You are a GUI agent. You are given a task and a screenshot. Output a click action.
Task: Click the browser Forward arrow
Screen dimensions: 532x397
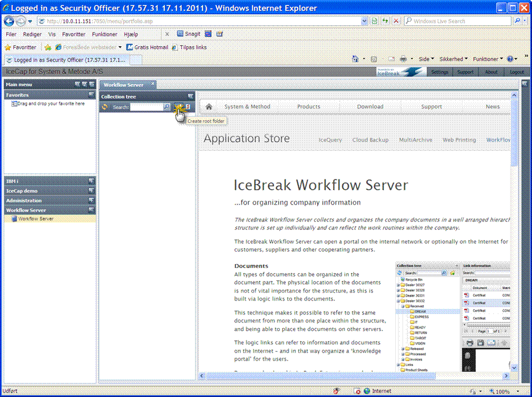[x=21, y=21]
